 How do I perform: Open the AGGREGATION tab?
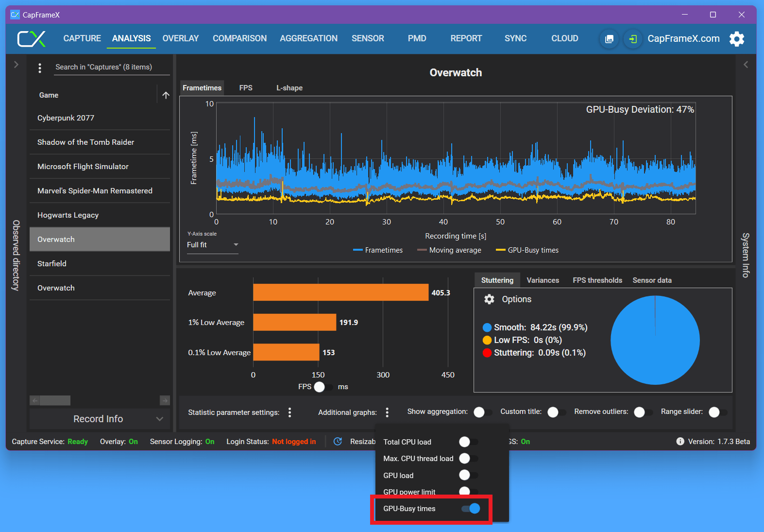pos(308,38)
